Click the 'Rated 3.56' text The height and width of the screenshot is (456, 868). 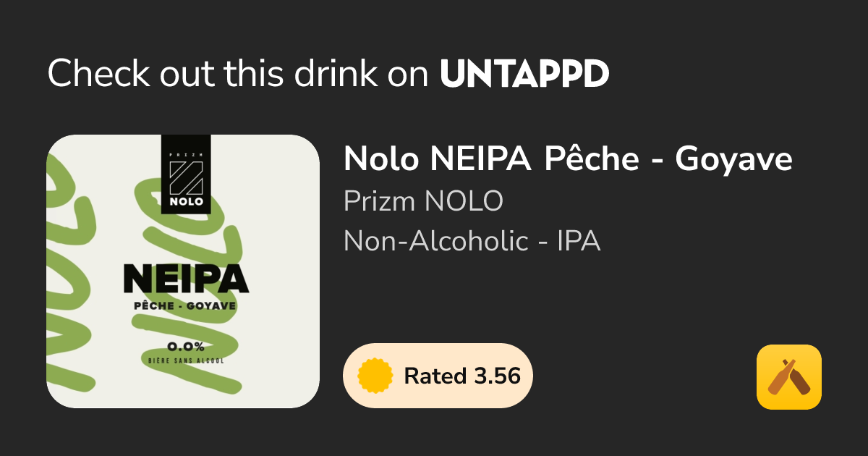click(x=461, y=376)
